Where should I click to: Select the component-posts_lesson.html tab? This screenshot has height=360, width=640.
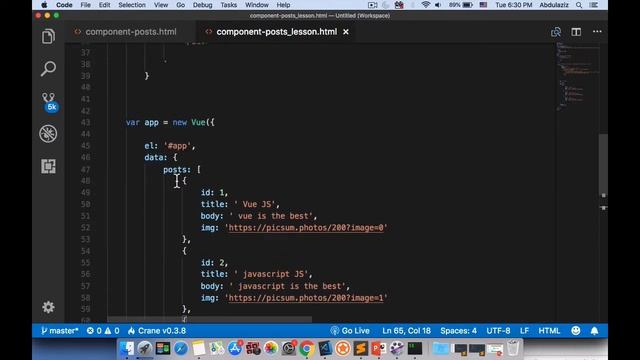(x=276, y=32)
